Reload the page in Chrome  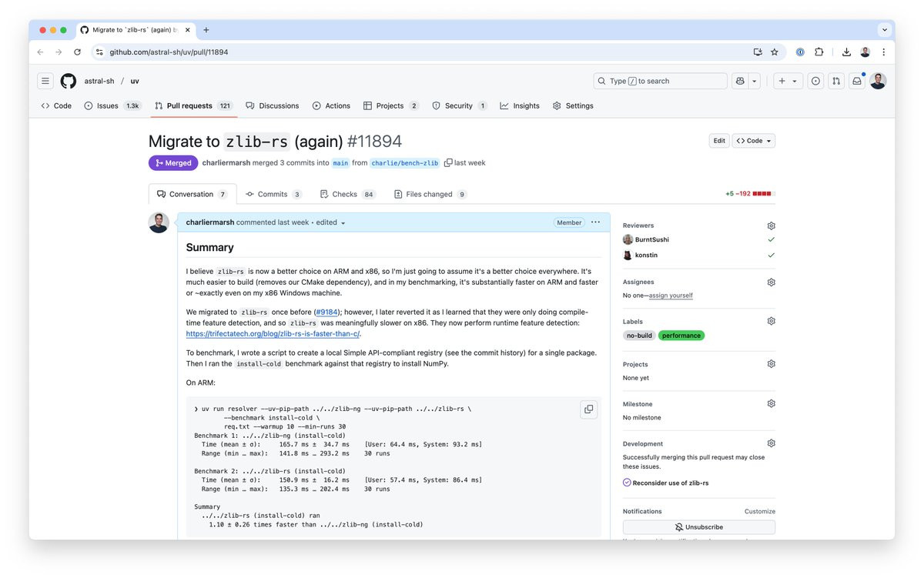pyautogui.click(x=77, y=52)
